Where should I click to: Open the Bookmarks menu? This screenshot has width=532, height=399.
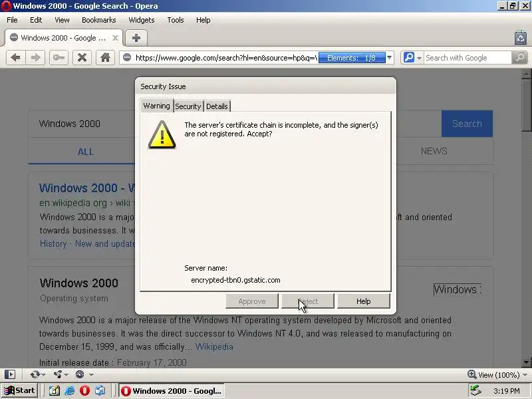click(x=98, y=20)
